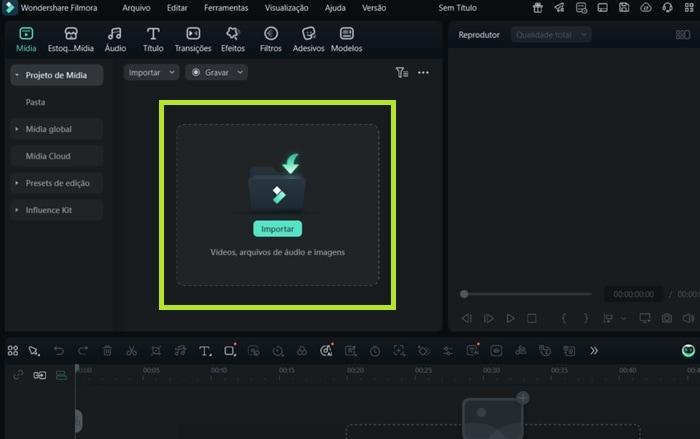Click the delete trash icon
The image size is (700, 439).
tap(107, 351)
